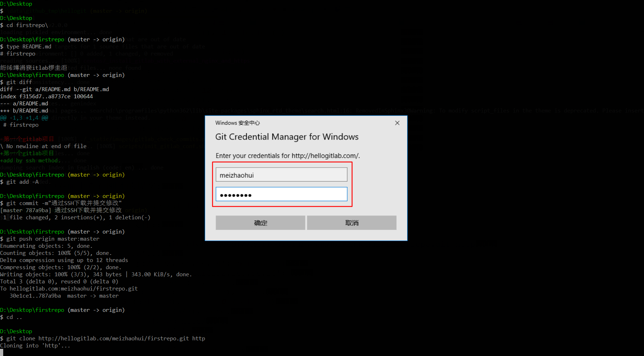The image size is (644, 356).
Task: Click terminal line '$ git push origin master:master'
Action: [49, 239]
